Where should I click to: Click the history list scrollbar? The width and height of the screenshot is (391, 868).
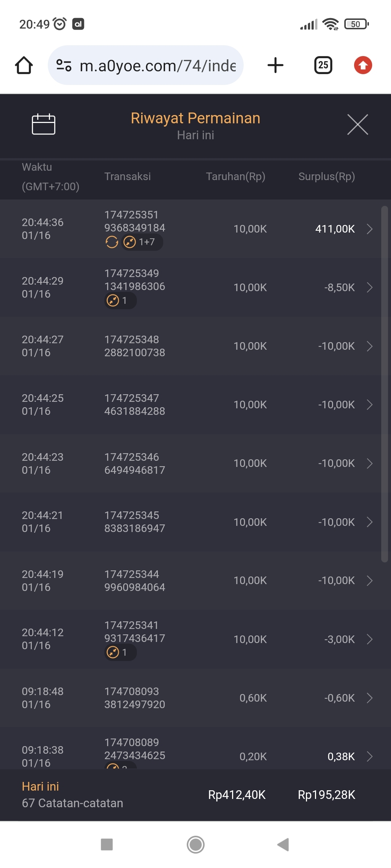pyautogui.click(x=384, y=383)
